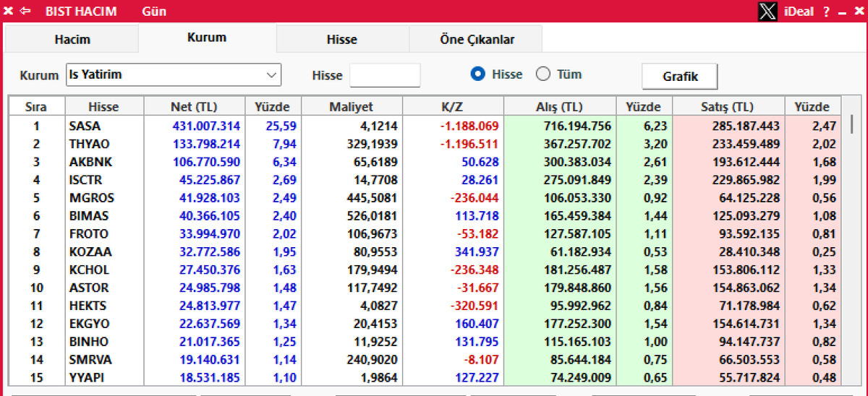Switch to the Hisse tab
The image size is (868, 396).
pos(342,40)
